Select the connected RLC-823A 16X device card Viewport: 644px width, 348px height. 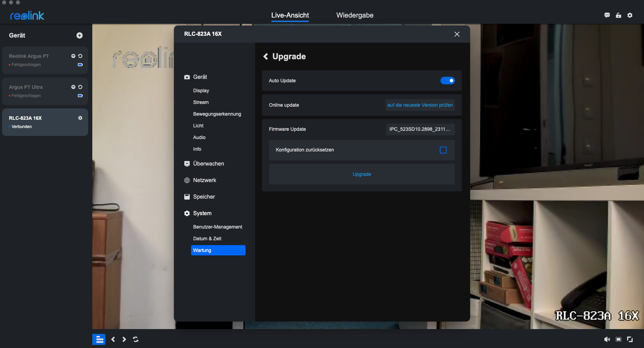click(x=45, y=122)
